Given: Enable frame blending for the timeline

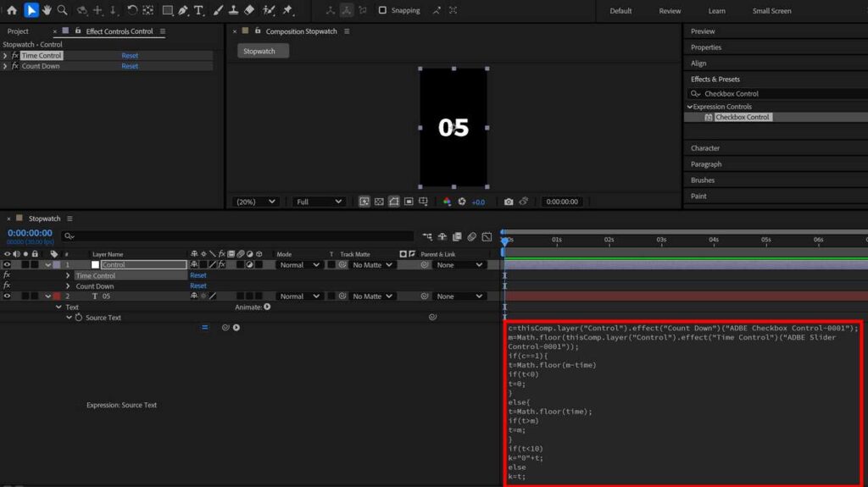Looking at the screenshot, I should coord(457,236).
